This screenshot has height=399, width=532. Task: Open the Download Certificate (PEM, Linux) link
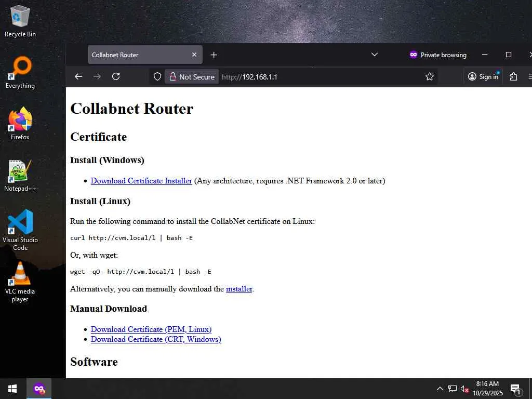point(151,329)
